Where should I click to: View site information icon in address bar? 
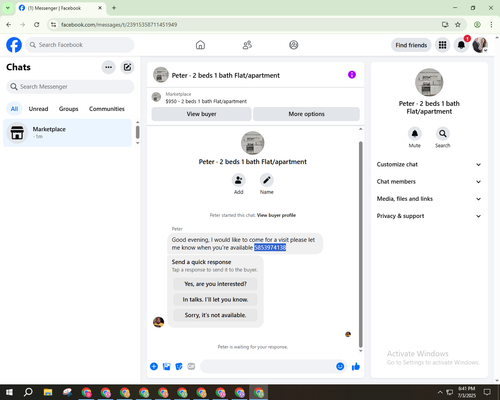pos(53,25)
